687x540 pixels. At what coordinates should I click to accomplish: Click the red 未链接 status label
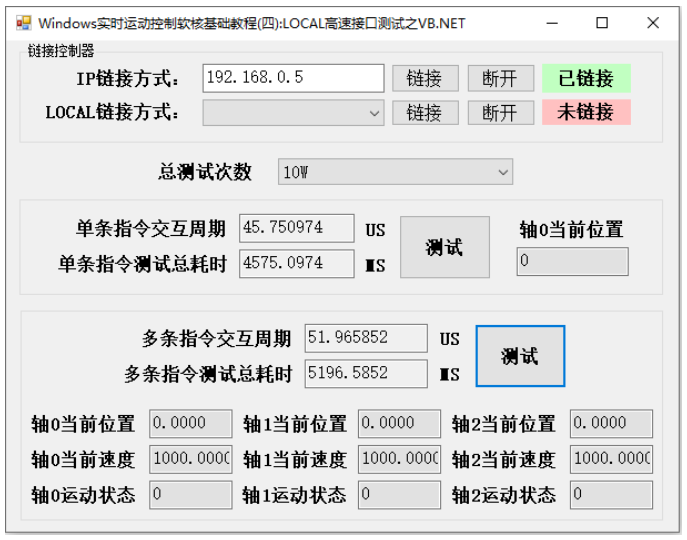[x=586, y=112]
